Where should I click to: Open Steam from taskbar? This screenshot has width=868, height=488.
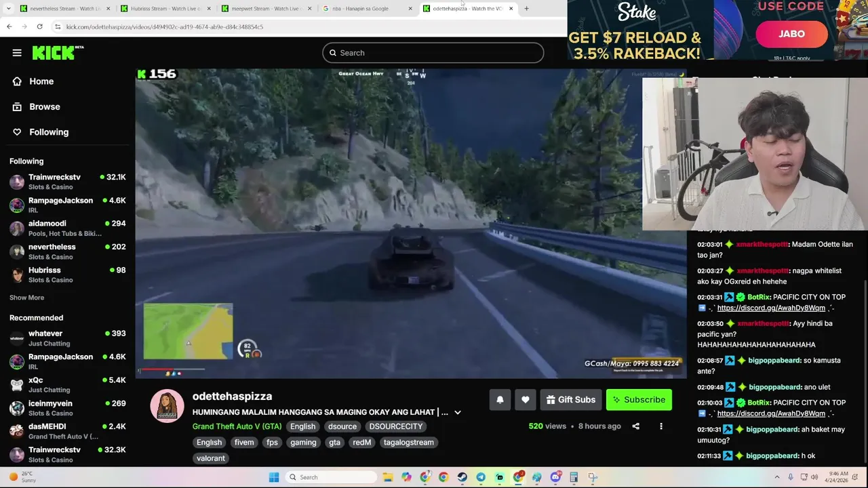462,477
